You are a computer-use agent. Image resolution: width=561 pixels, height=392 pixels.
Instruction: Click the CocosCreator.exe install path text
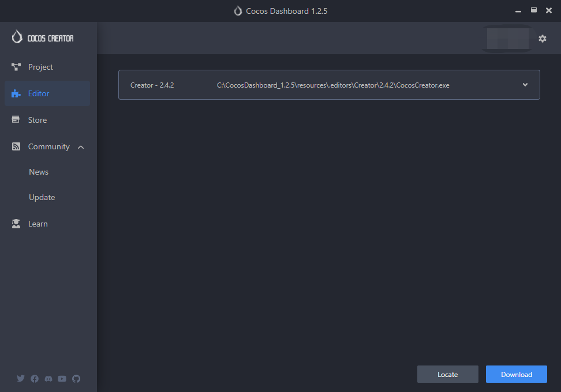333,85
